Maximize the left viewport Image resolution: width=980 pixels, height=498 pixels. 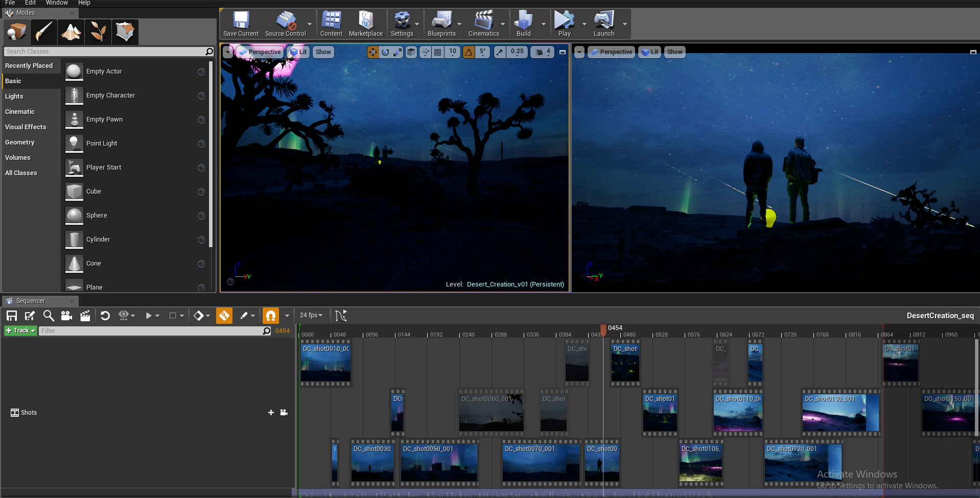(x=563, y=52)
